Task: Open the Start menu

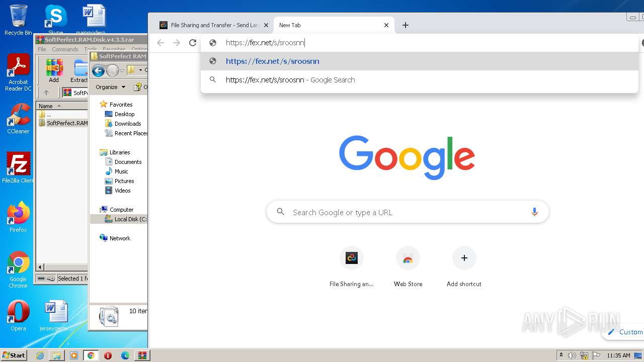Action: coord(14,355)
